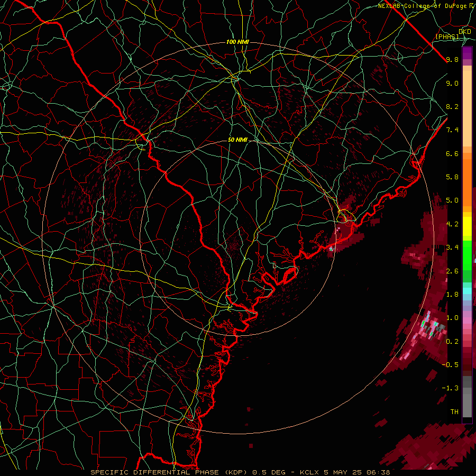The width and height of the screenshot is (476, 476).
Task: Pick the purple swatch atop the color bar
Action: [x=467, y=53]
